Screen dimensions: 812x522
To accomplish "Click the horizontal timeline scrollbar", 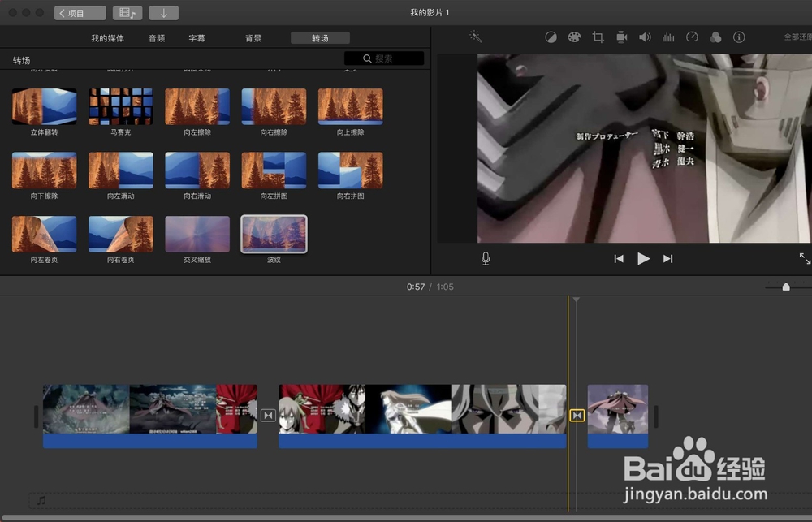I will (x=406, y=518).
